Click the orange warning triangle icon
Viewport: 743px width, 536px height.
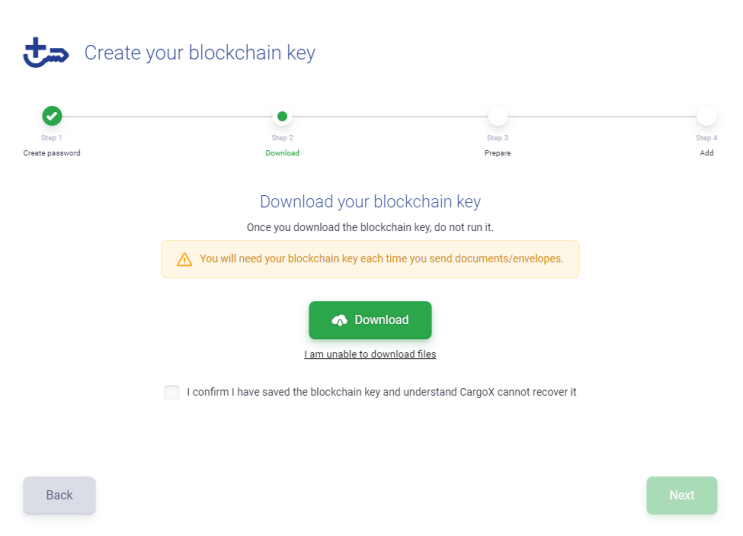tap(184, 259)
